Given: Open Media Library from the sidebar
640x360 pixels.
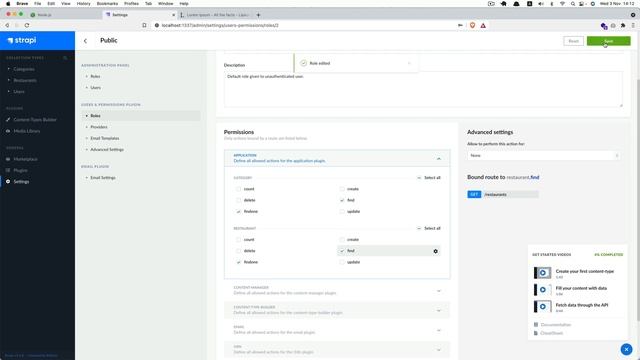Looking at the screenshot, I should (27, 131).
